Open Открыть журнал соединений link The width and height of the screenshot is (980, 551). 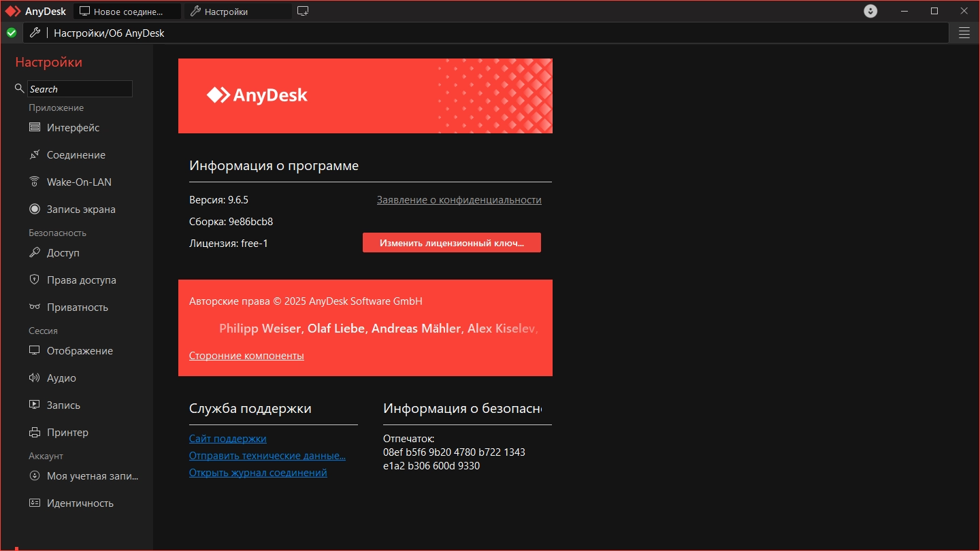[x=258, y=473]
